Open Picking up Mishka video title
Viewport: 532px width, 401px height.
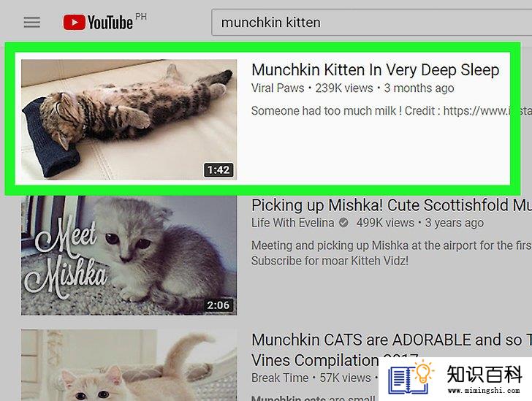pos(392,205)
